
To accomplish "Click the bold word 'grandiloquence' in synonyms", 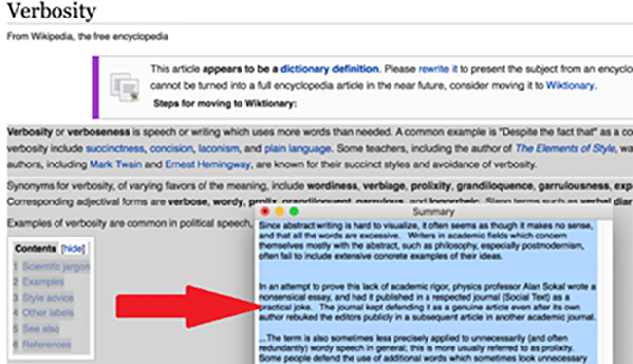I will tap(494, 186).
